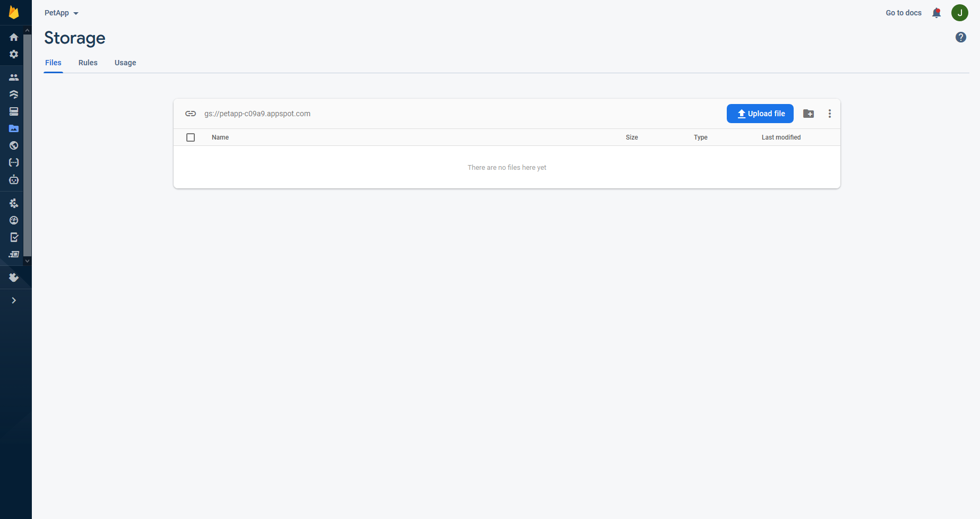Open Hosting globe icon in sidebar
The height and width of the screenshot is (519, 980).
click(x=14, y=145)
